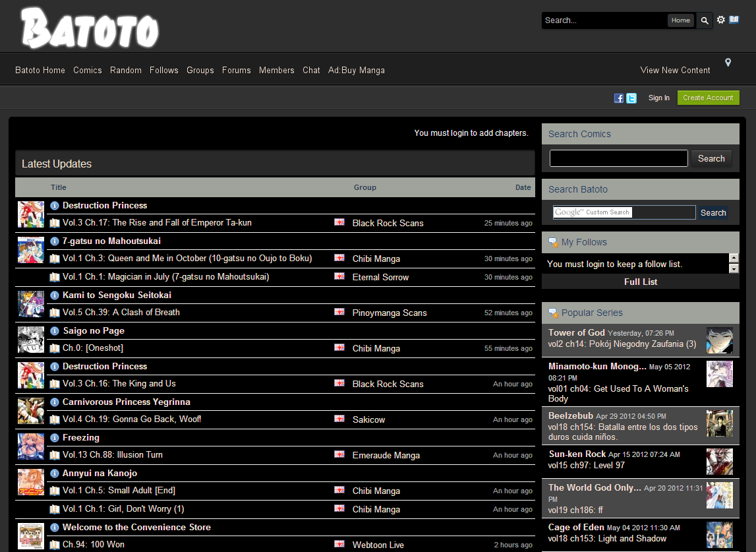756x552 pixels.
Task: Click the Facebook sign-in icon
Action: coord(619,98)
